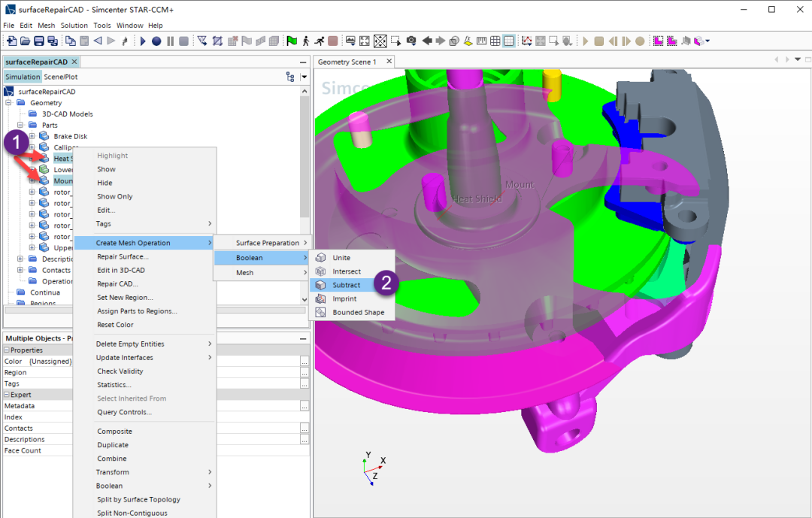Click the walking man Step icon
This screenshot has width=812, height=518.
(x=306, y=41)
